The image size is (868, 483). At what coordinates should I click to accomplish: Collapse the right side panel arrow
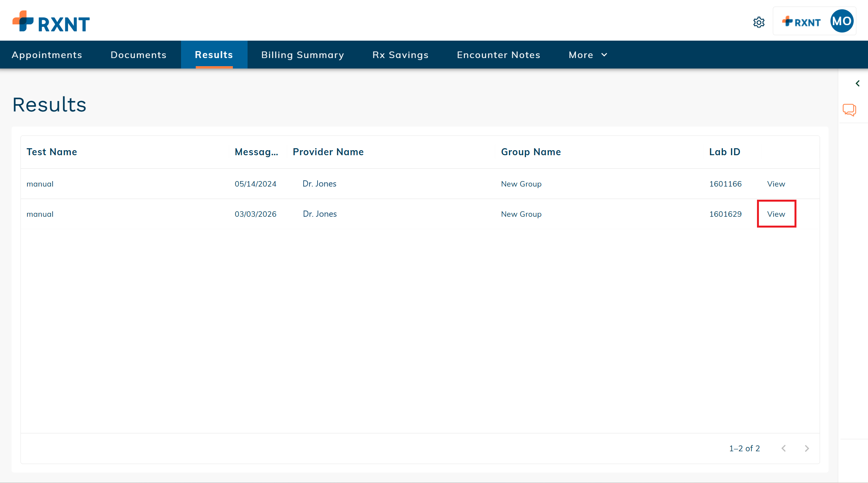[x=858, y=83]
